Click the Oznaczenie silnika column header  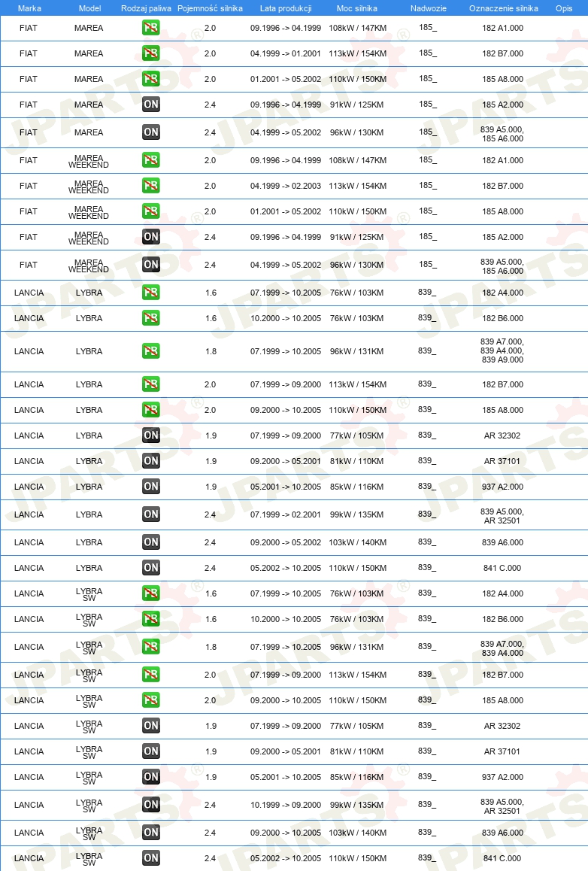coord(504,8)
